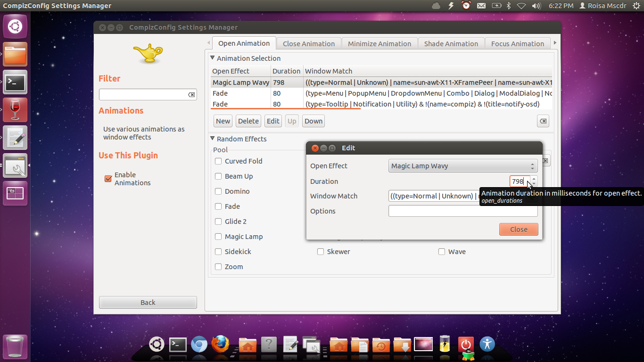644x362 pixels.
Task: Switch to the Close Animation tab
Action: click(x=309, y=44)
